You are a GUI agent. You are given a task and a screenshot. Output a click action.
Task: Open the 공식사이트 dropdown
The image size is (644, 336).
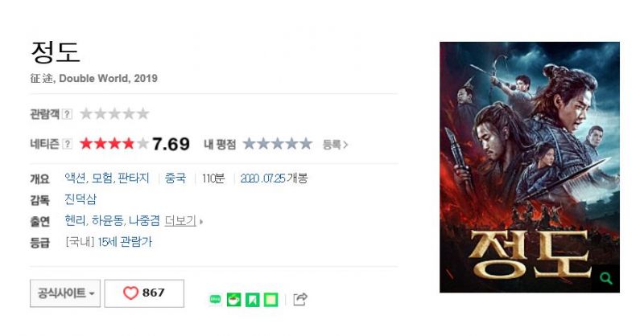(x=65, y=293)
